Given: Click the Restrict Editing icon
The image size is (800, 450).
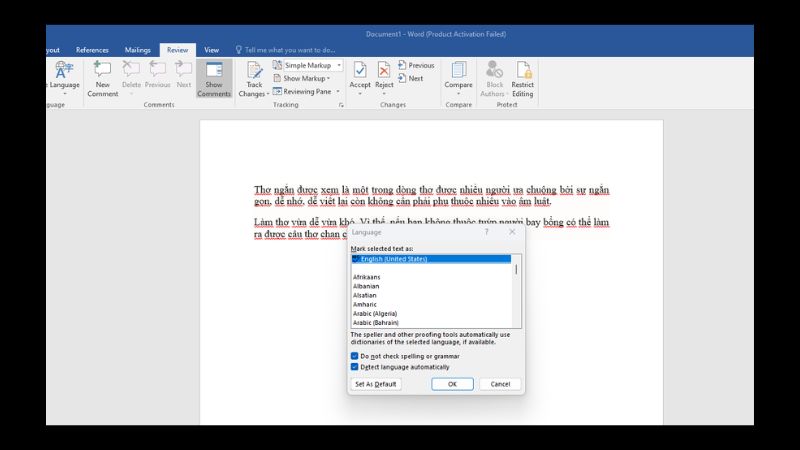Looking at the screenshot, I should click(522, 73).
